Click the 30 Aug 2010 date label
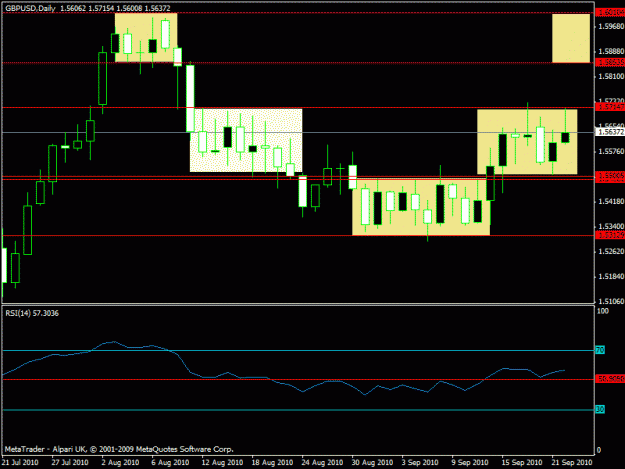Image resolution: width=625 pixels, height=469 pixels. click(372, 462)
